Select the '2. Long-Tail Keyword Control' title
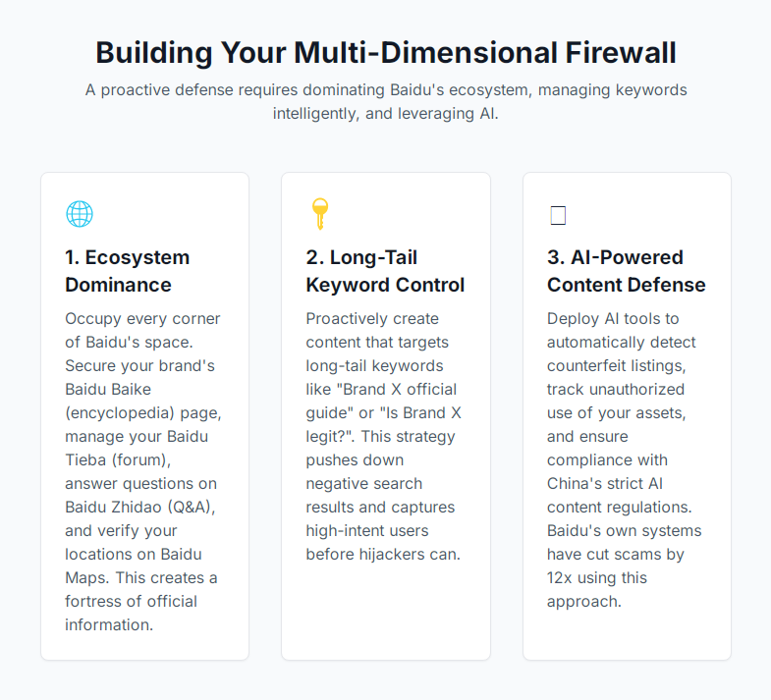 [385, 271]
